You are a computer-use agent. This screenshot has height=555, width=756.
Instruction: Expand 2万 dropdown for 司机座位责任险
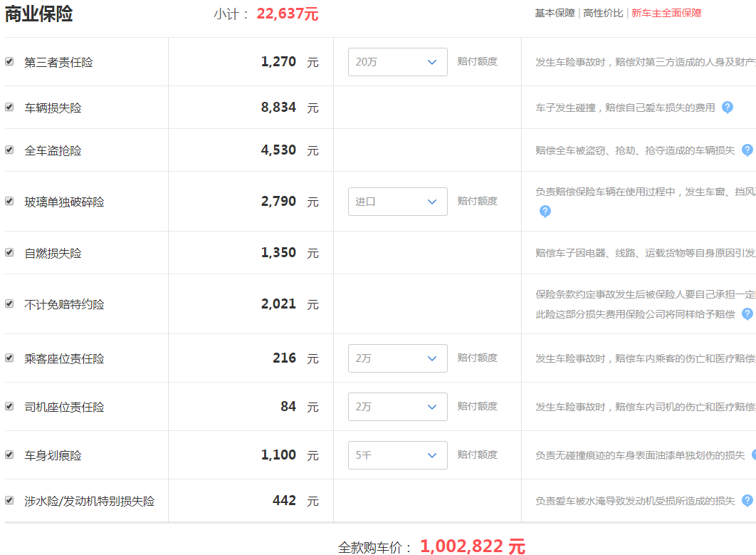pyautogui.click(x=398, y=407)
